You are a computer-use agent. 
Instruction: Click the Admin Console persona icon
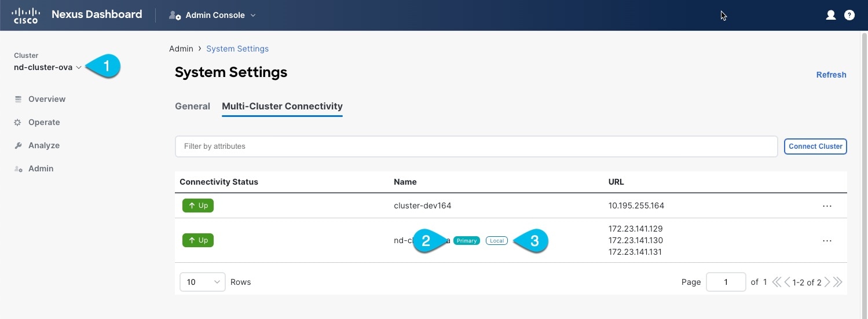175,16
